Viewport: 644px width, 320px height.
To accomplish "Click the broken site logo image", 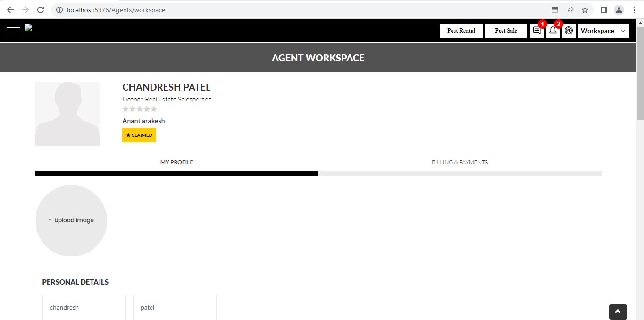I will (28, 27).
